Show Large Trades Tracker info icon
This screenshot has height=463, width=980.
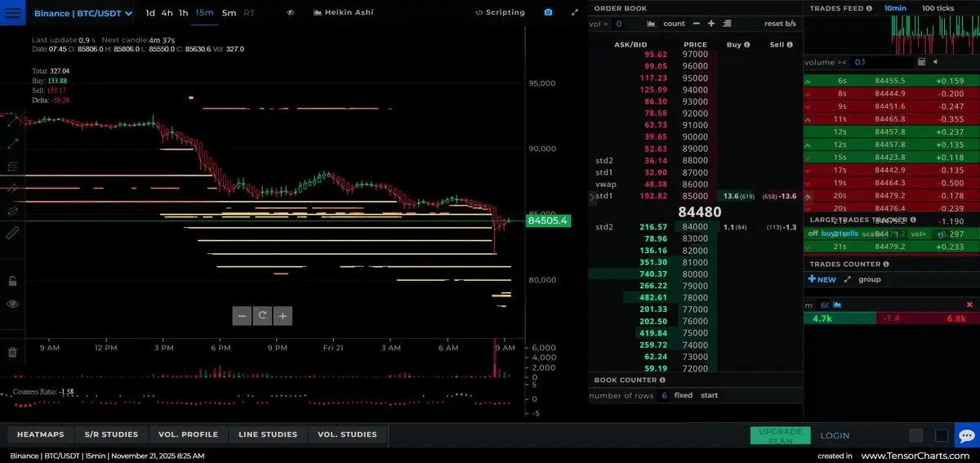pos(912,220)
